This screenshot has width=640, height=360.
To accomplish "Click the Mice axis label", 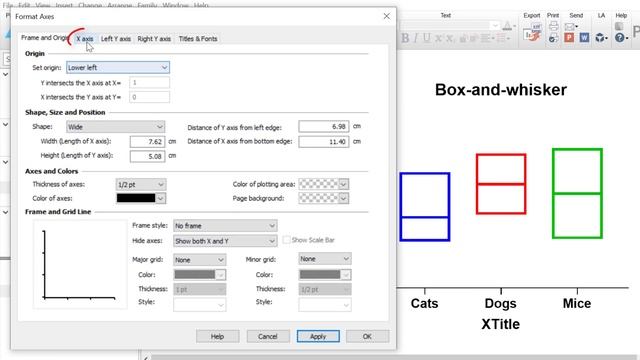I will click(x=577, y=303).
